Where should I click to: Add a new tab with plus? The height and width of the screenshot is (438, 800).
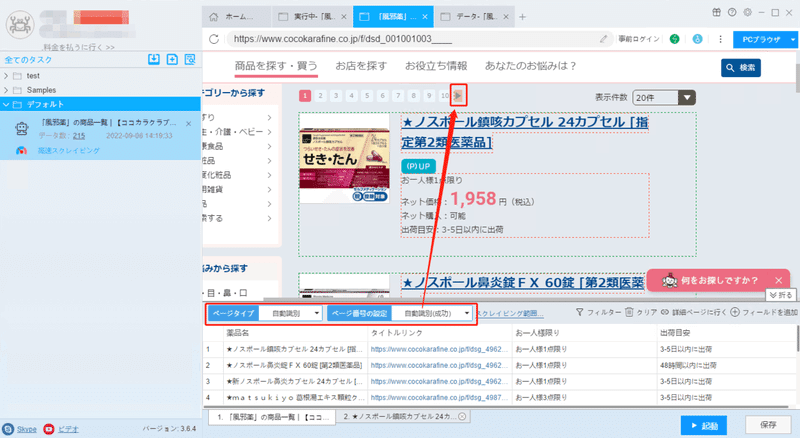click(x=522, y=17)
